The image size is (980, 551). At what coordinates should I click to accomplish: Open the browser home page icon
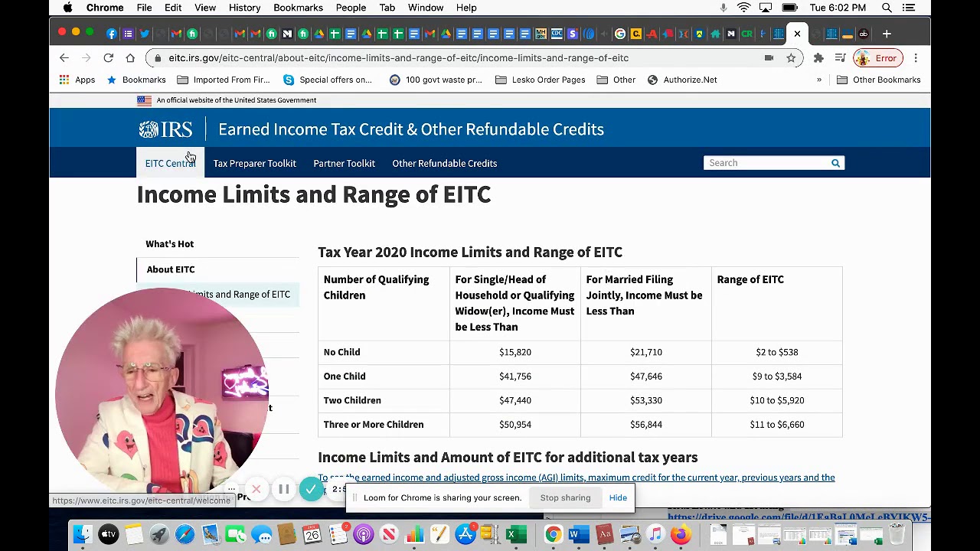pos(130,58)
